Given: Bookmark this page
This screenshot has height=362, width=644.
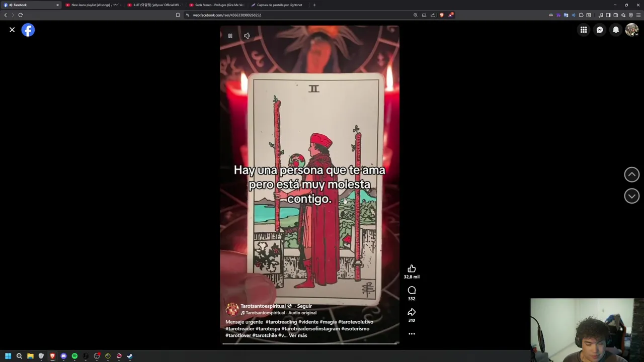Looking at the screenshot, I should point(178,15).
